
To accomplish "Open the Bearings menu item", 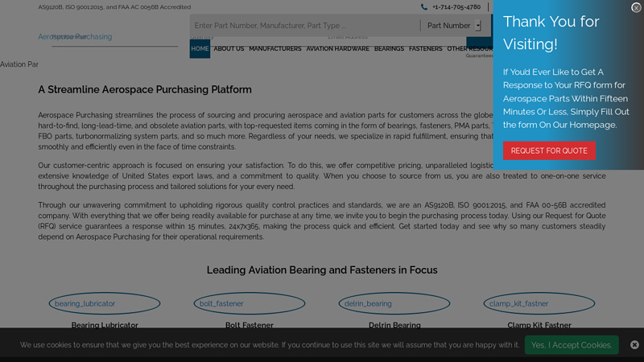I will point(389,49).
